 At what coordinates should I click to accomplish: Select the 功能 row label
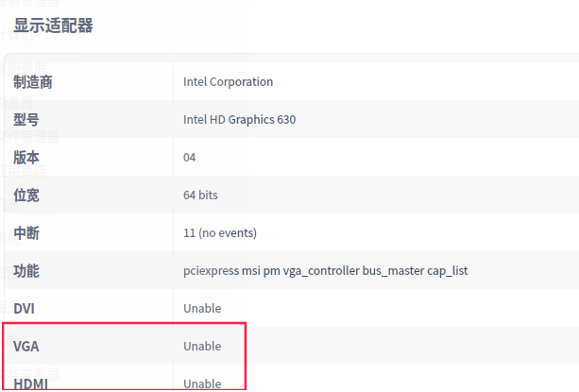(26, 271)
